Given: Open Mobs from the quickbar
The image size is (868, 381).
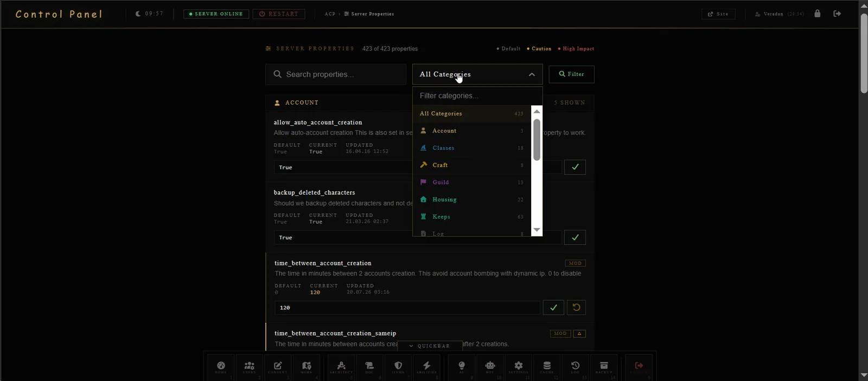Looking at the screenshot, I should click(x=307, y=367).
